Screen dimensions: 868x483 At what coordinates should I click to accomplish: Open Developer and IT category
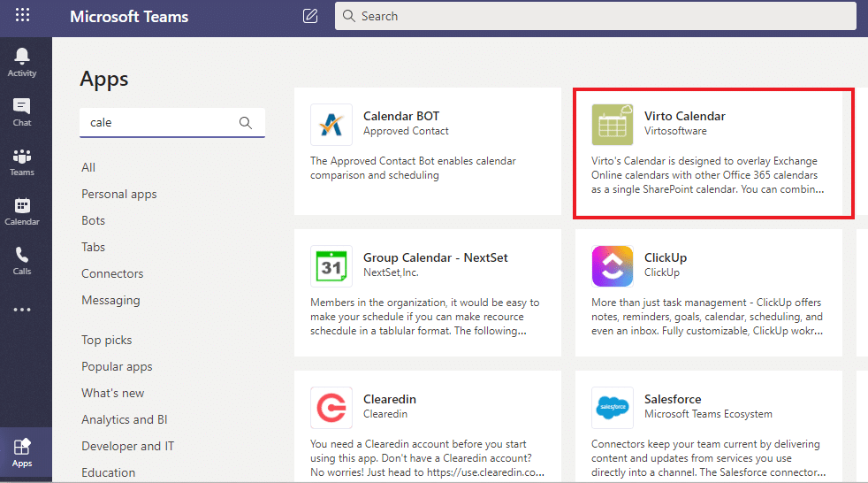click(x=128, y=446)
